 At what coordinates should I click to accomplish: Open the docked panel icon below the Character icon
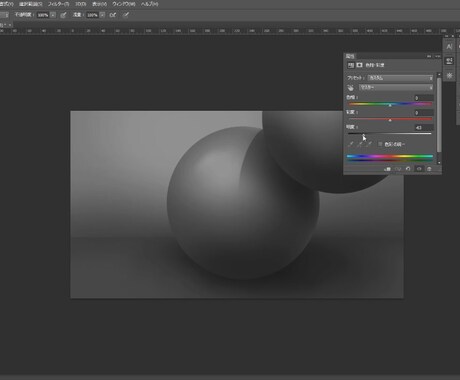click(x=449, y=61)
